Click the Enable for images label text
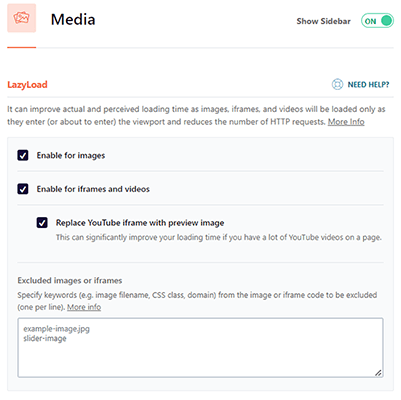 coord(71,156)
